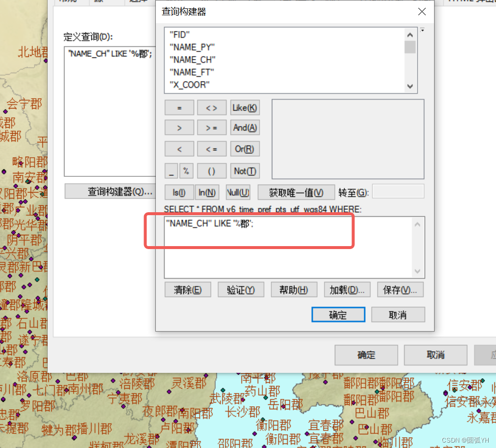The width and height of the screenshot is (496, 448).
Task: Click the underscore wildcard button
Action: [x=171, y=171]
